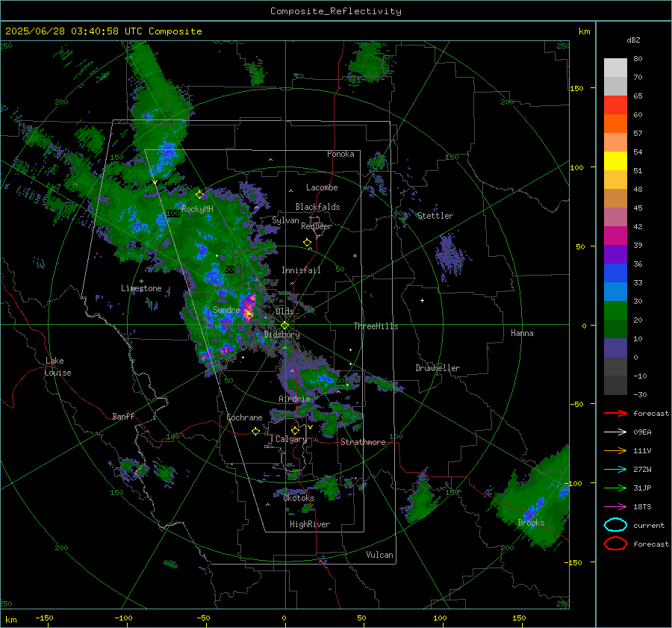Click the yellow radar-site diamond at map center
Image resolution: width=672 pixels, height=628 pixels.
click(284, 326)
